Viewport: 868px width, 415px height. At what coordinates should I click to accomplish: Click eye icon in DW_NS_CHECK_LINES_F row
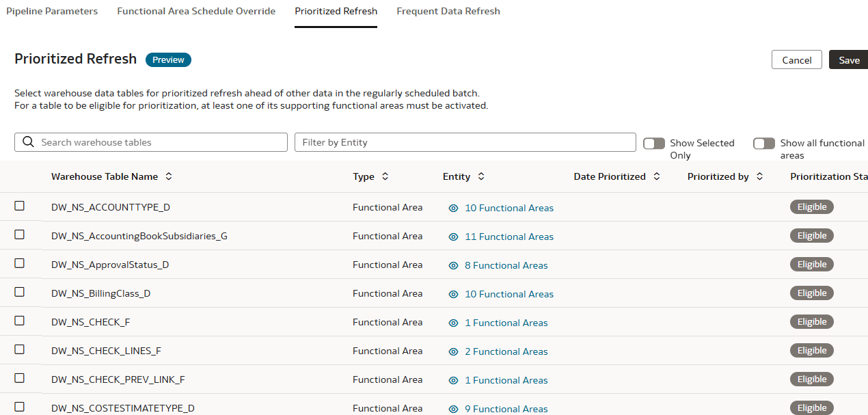pyautogui.click(x=453, y=351)
